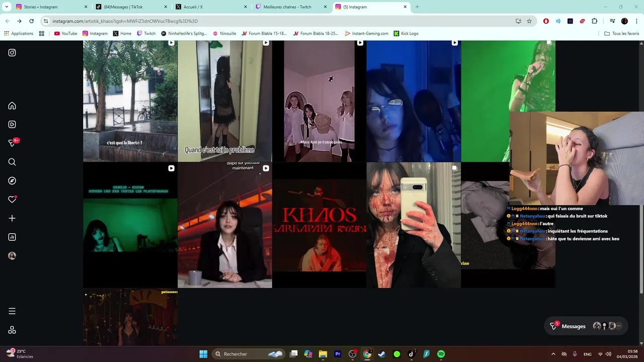Switch to '(84)Messages | TikTok' tab
This screenshot has height=362, width=644.
pos(131,7)
